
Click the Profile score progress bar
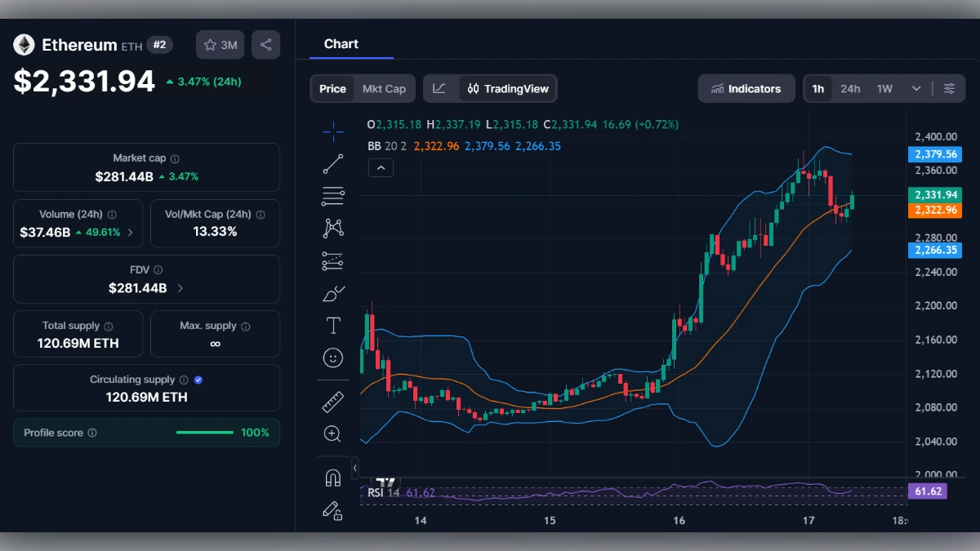click(x=205, y=433)
